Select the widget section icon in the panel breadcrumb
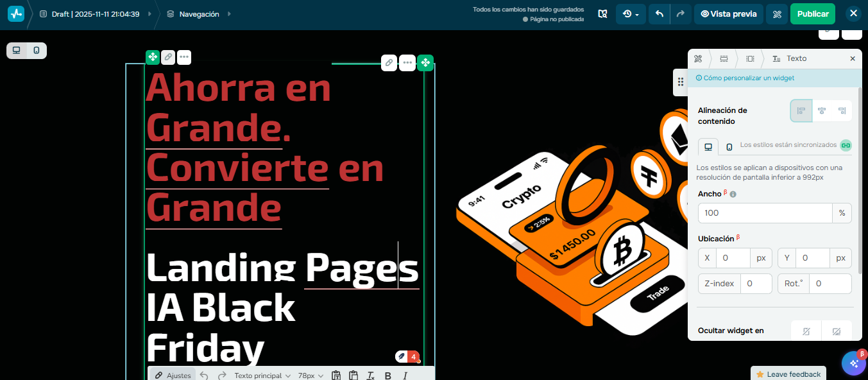Viewport: 868px width, 380px height. [750, 58]
